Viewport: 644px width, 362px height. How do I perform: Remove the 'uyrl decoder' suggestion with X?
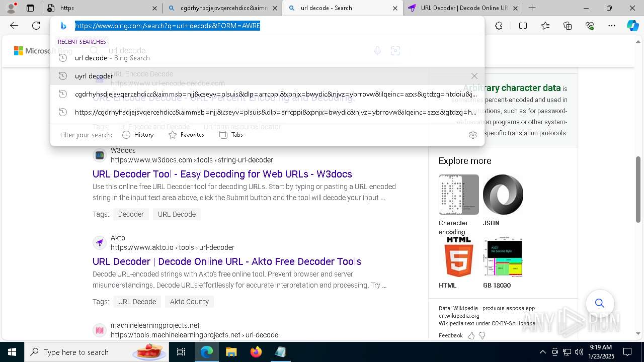tap(474, 76)
